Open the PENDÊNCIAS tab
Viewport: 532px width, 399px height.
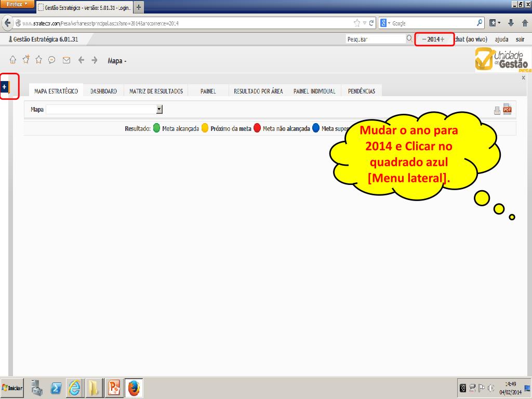click(x=362, y=91)
